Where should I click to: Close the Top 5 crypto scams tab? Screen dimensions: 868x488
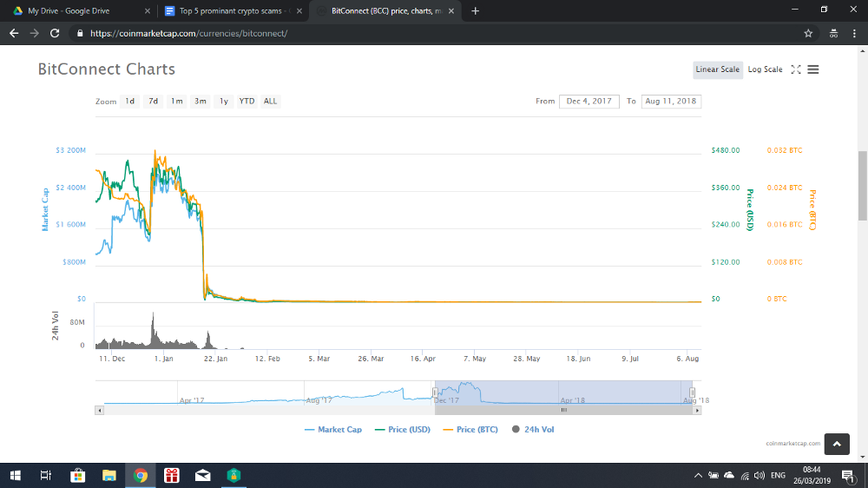click(x=299, y=11)
